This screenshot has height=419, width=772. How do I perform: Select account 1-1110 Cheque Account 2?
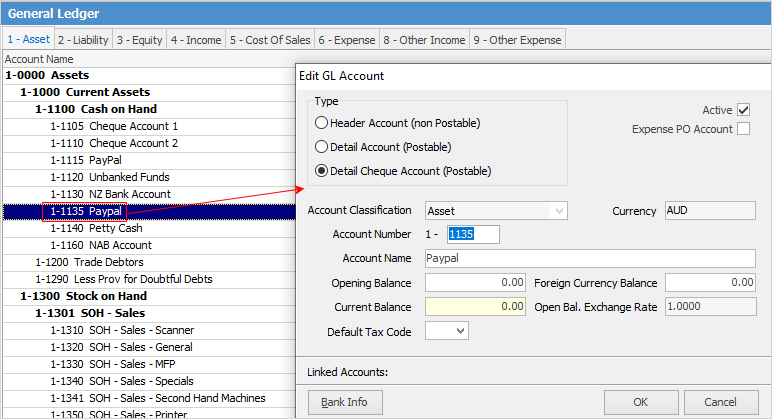[x=149, y=143]
